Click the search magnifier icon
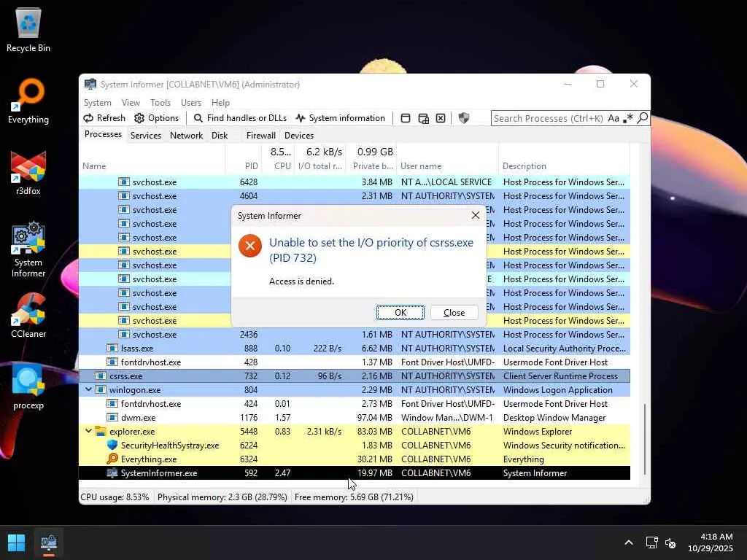This screenshot has width=747, height=560. click(x=642, y=117)
